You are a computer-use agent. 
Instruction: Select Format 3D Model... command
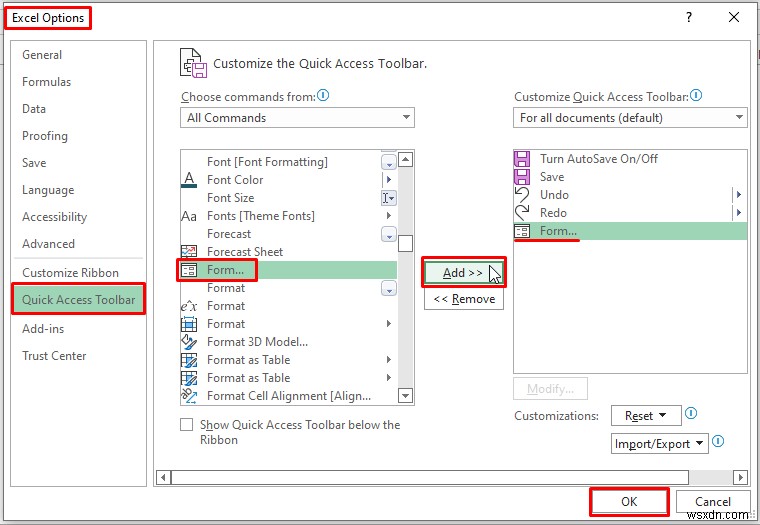(x=288, y=342)
